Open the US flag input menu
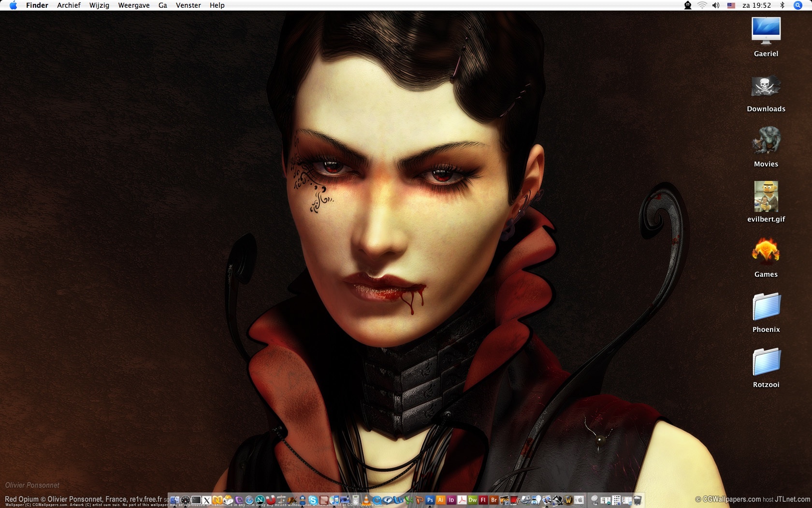The height and width of the screenshot is (508, 812). (731, 5)
